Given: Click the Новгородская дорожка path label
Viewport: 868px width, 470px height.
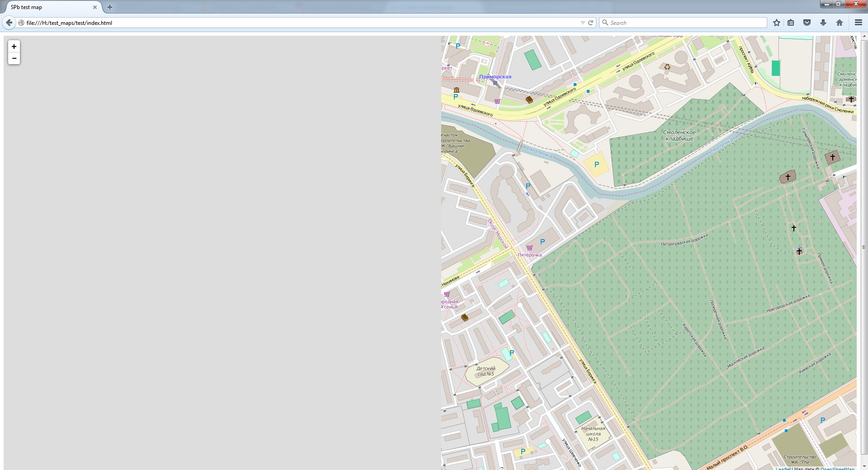Looking at the screenshot, I should [x=788, y=304].
